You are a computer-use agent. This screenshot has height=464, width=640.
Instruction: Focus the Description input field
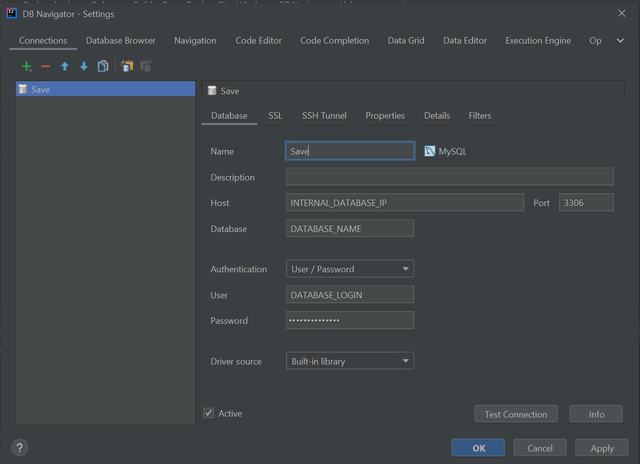450,177
